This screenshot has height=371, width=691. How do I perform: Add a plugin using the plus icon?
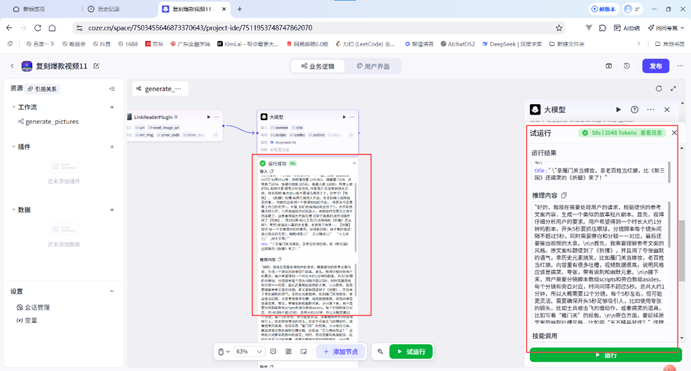coord(112,147)
